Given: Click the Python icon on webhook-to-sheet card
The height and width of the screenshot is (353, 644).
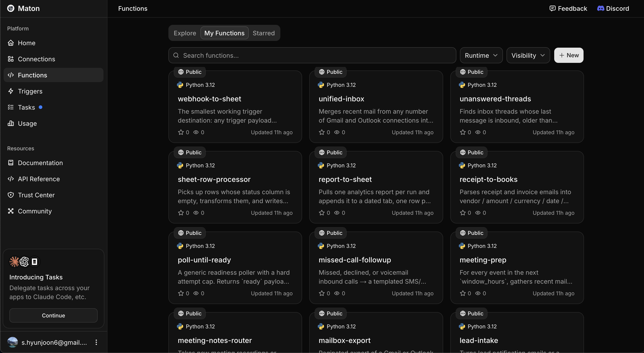Looking at the screenshot, I should pos(180,85).
